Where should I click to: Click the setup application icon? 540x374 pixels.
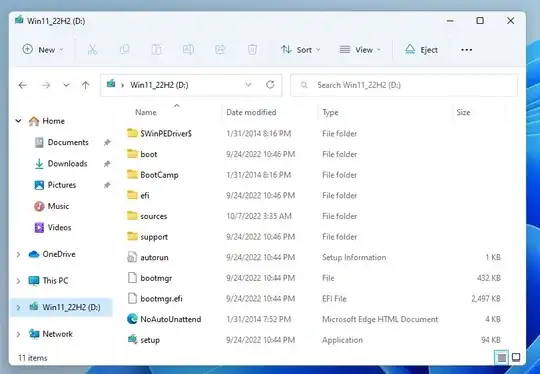click(132, 340)
